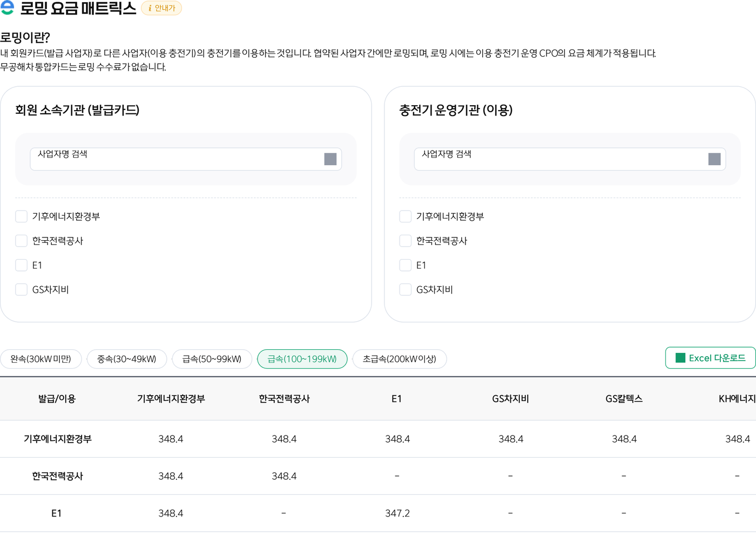756x537 pixels.
Task: Select the 급속(100~199kW) tab
Action: [302, 359]
